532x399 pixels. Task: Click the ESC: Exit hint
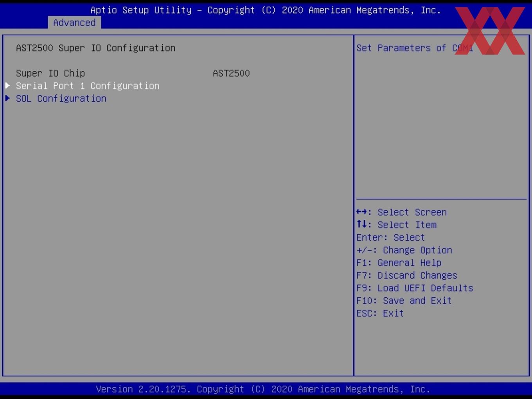click(380, 313)
